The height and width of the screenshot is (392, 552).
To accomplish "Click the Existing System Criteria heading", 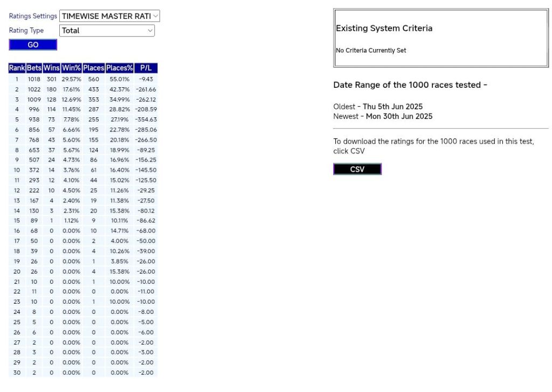I will coord(384,29).
